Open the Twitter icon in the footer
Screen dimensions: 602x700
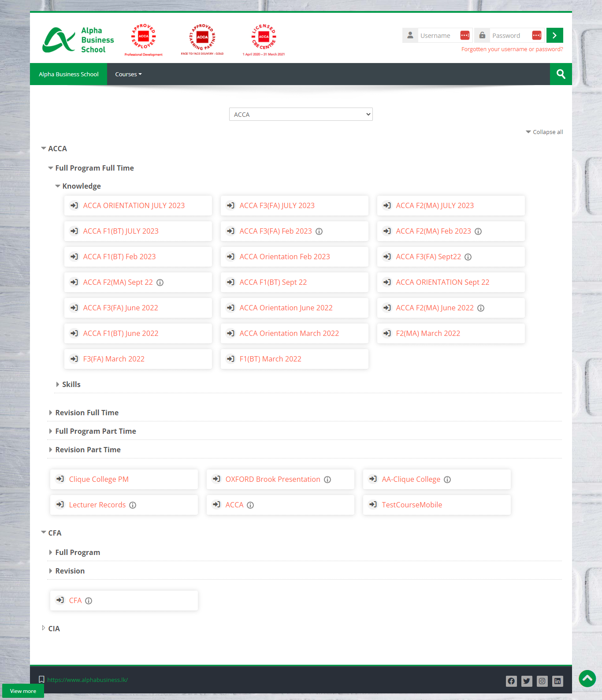click(527, 681)
